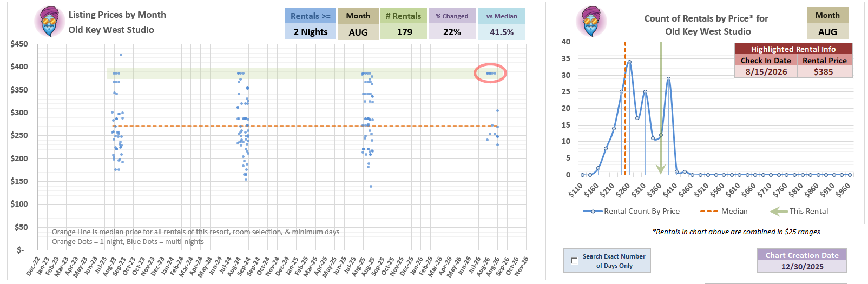Click the genie mascot icon on left chart

click(x=49, y=22)
